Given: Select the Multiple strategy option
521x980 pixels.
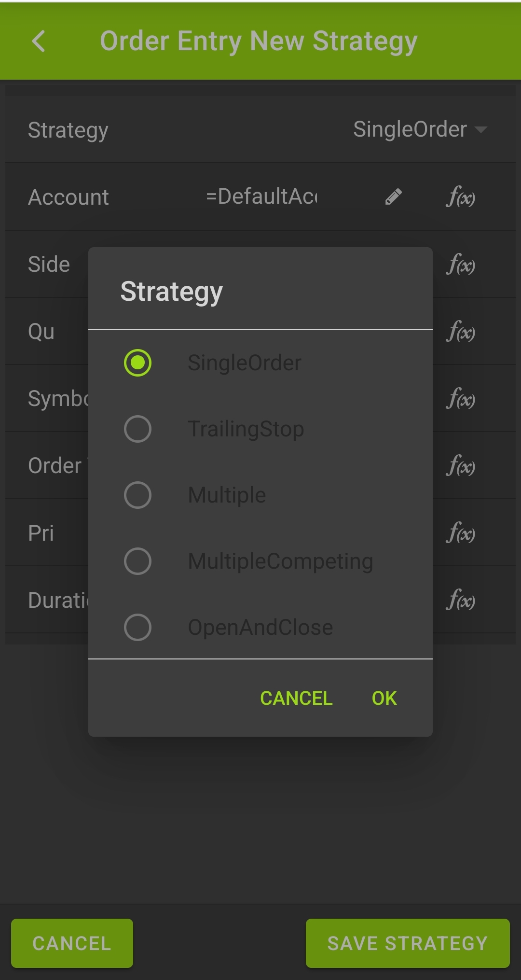Looking at the screenshot, I should coord(137,494).
